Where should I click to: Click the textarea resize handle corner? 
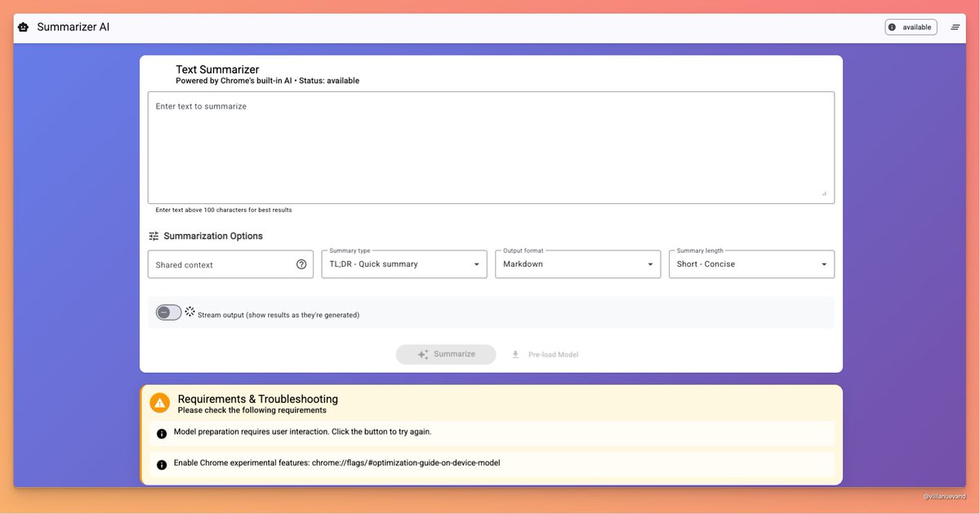[x=823, y=193]
